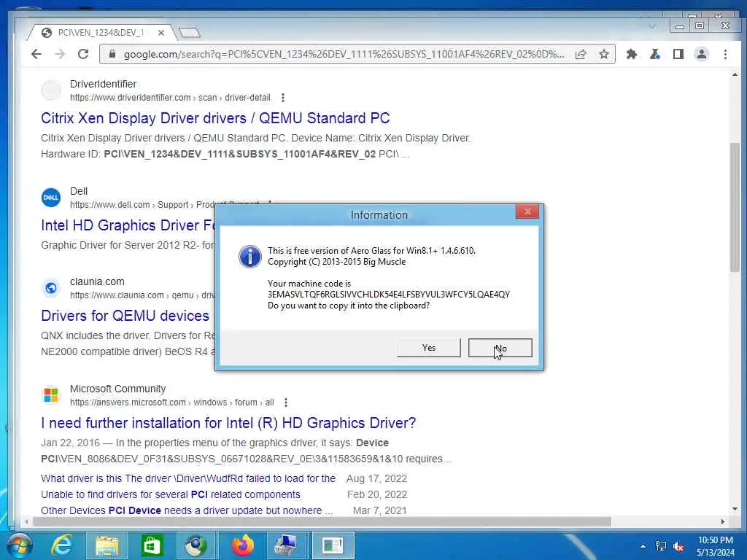Image resolution: width=747 pixels, height=560 pixels.
Task: Open 'Other Devices PCI Device needs' sublink
Action: (187, 510)
